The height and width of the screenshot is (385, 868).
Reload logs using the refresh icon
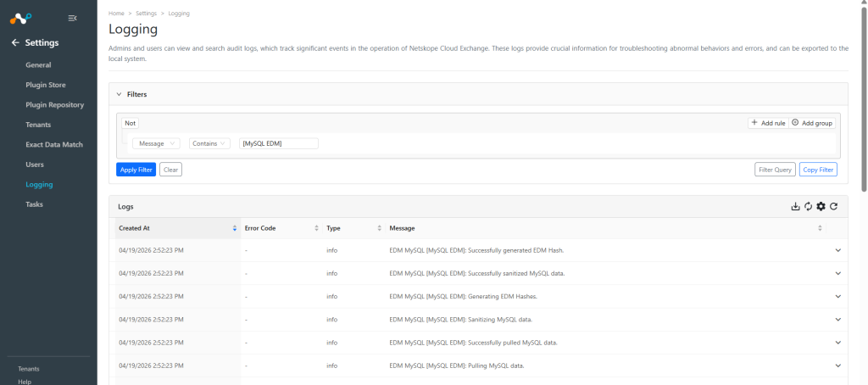tap(834, 207)
